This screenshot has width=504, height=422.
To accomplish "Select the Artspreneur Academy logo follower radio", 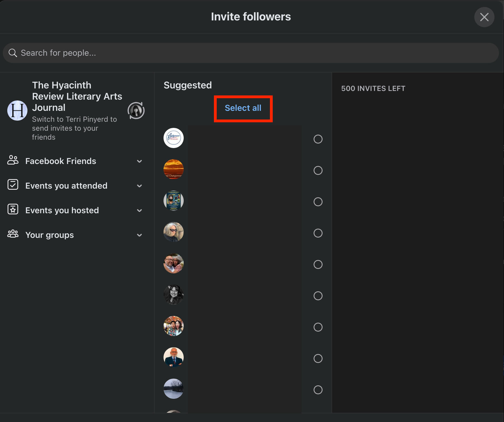I will pyautogui.click(x=318, y=139).
